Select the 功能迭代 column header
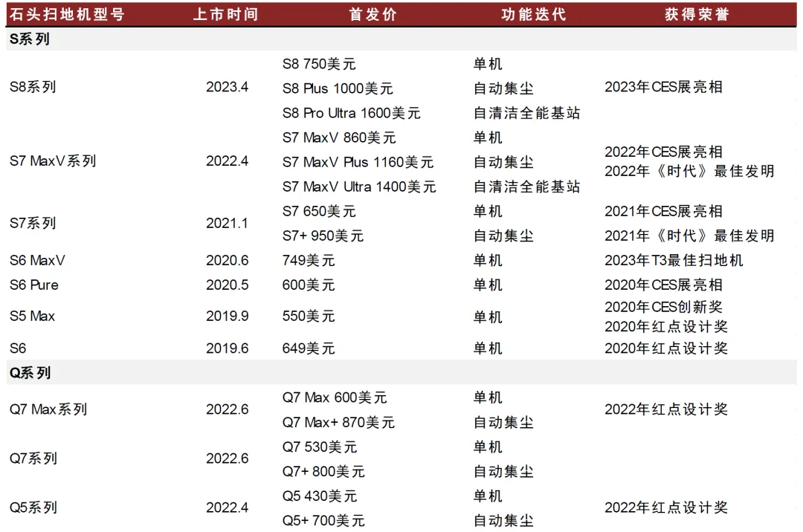 [x=533, y=14]
